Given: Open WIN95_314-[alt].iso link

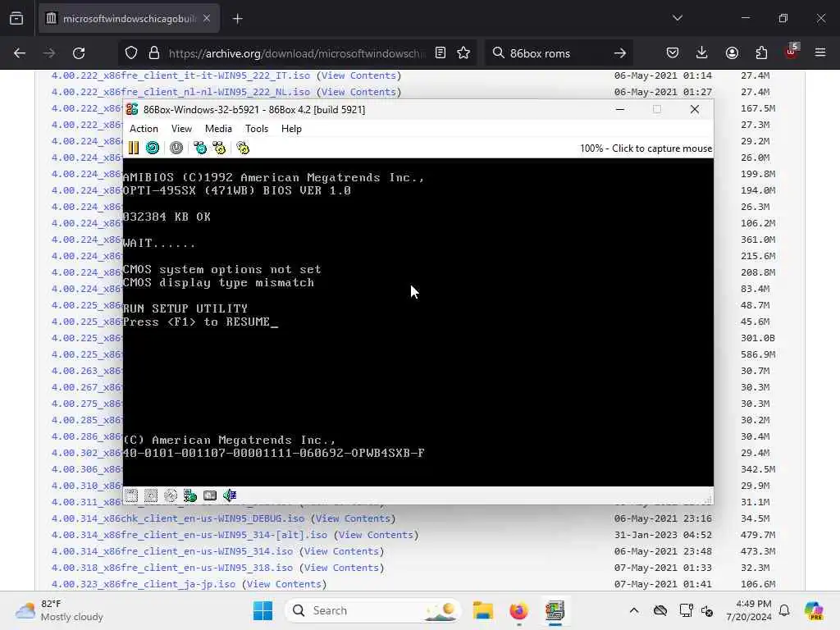Looking at the screenshot, I should (x=189, y=535).
